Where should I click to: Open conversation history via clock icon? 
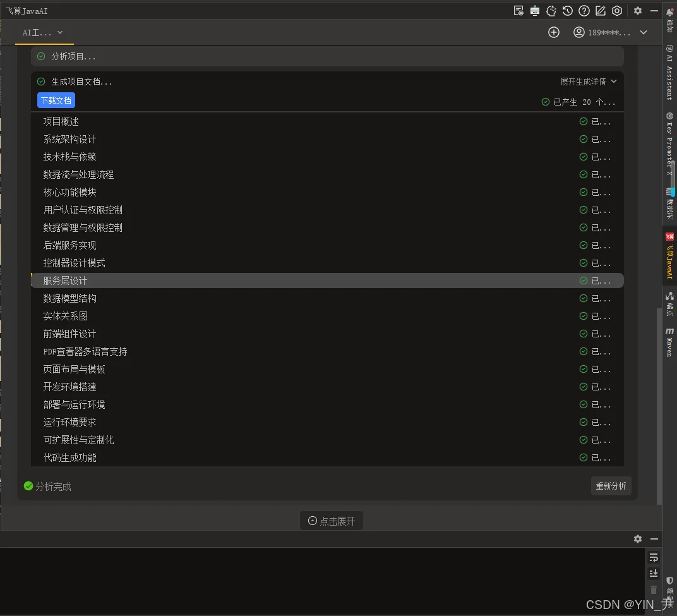pyautogui.click(x=568, y=11)
